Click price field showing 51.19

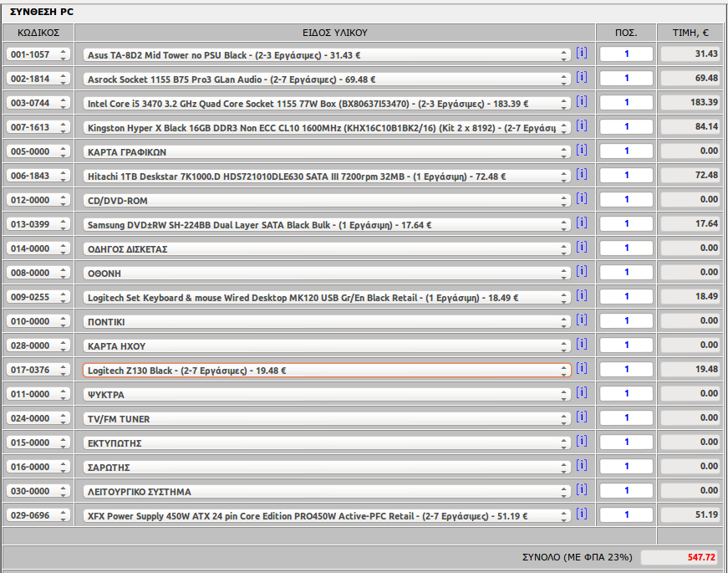[x=690, y=514]
